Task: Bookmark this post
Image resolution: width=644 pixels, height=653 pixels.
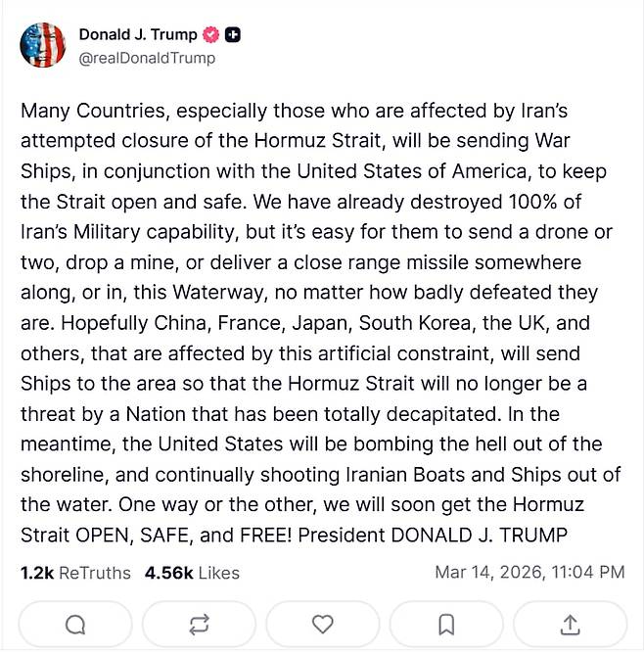Action: (446, 624)
